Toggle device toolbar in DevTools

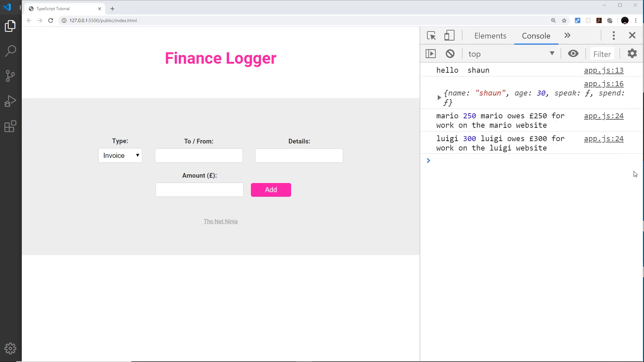click(x=449, y=36)
